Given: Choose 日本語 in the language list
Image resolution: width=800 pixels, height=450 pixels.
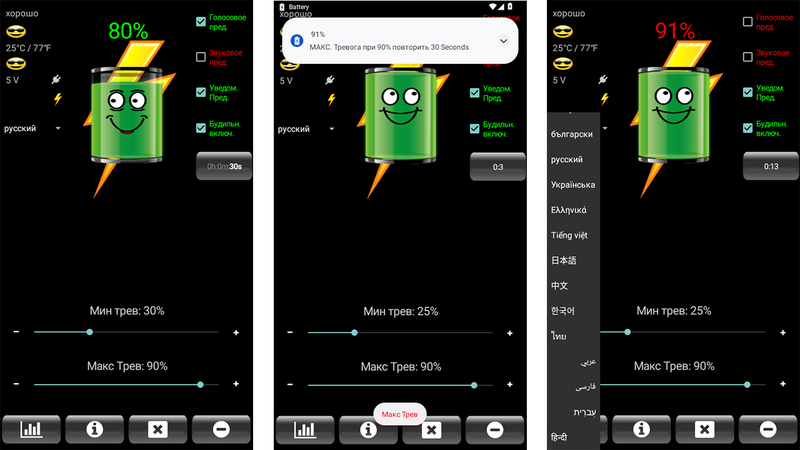Looking at the screenshot, I should point(564,260).
